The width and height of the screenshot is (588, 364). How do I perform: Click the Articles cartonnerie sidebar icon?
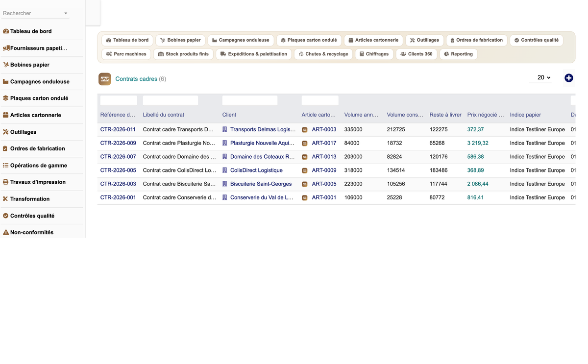click(x=6, y=115)
